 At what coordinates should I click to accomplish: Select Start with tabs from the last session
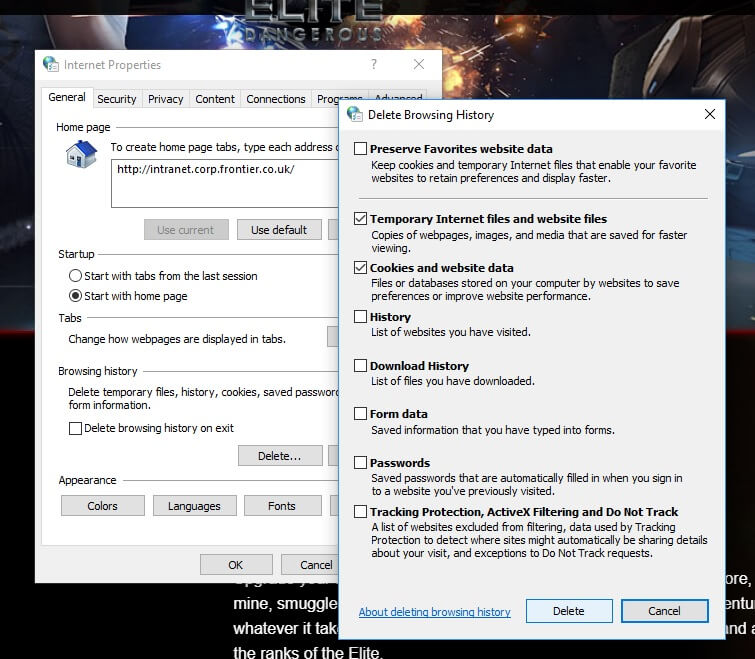point(75,276)
